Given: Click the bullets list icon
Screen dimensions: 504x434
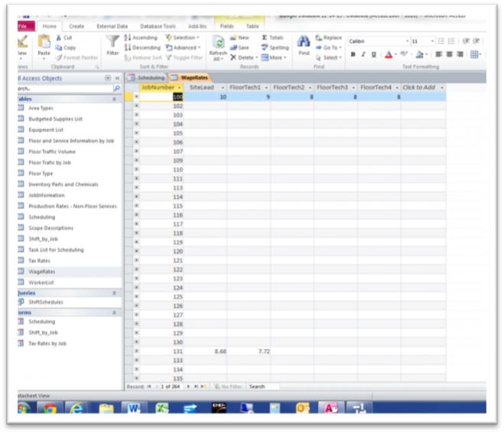Looking at the screenshot, I should pyautogui.click(x=441, y=41).
